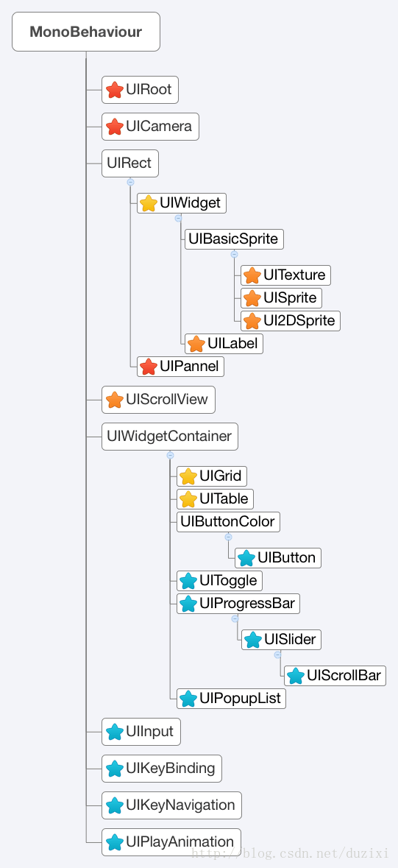Viewport: 398px width, 868px height.
Task: Collapse the UIProgressBar subtree
Action: (x=235, y=618)
